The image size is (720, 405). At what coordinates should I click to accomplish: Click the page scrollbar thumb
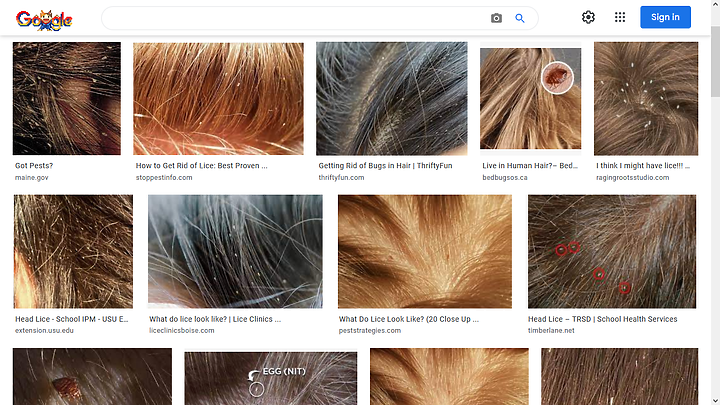(715, 62)
